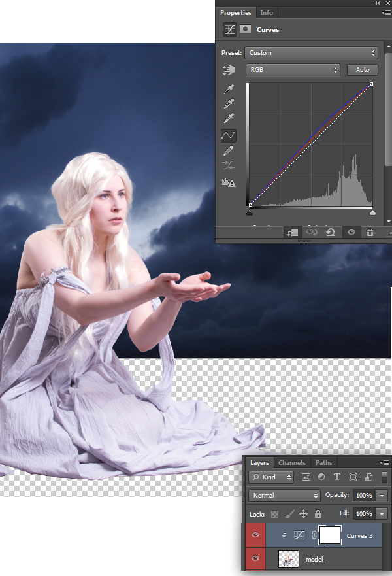Select the on-image targeted adjustment hand tool
The image size is (392, 576).
click(x=229, y=70)
